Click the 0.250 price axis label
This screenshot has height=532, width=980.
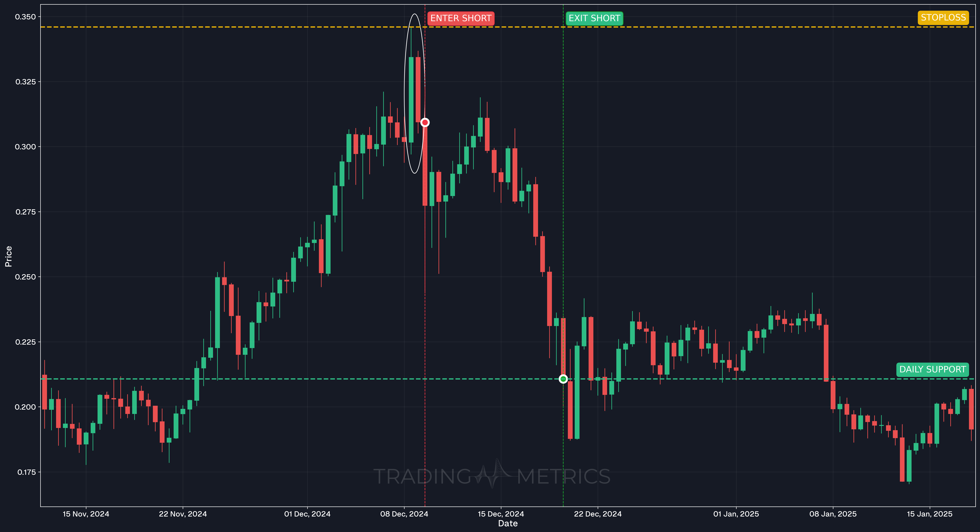(26, 277)
